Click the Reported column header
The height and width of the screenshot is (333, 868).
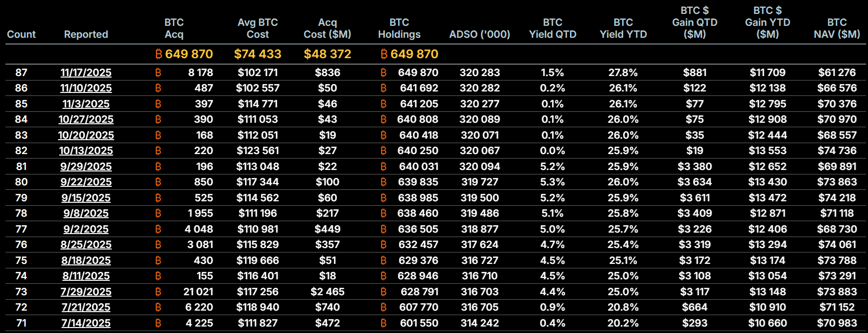(86, 34)
